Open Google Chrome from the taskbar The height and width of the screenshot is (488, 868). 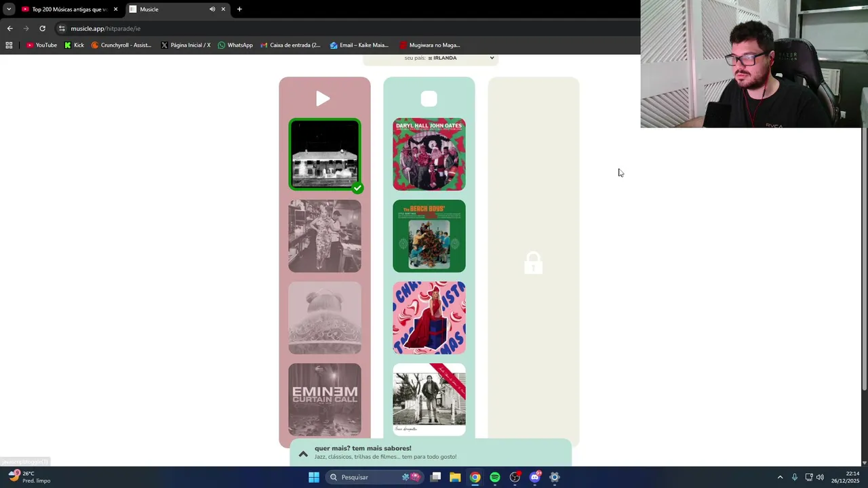pyautogui.click(x=475, y=477)
